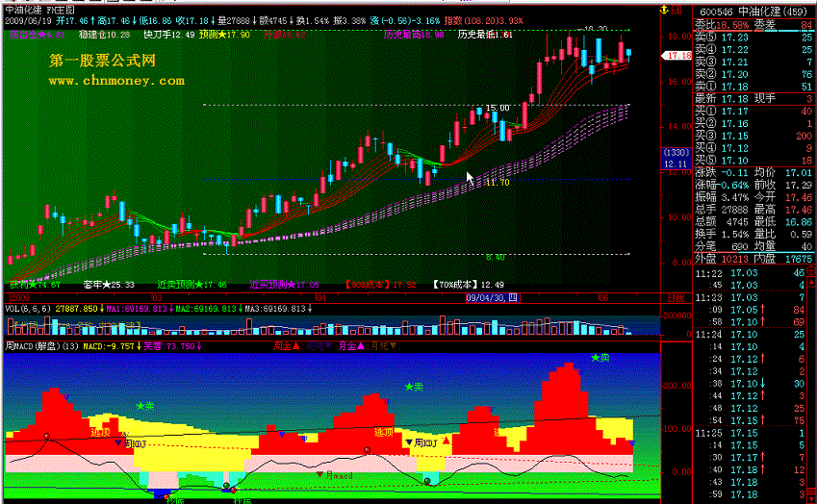This screenshot has height=504, width=817.
Task: Select sell level 卖② 17.20 row
Action: 753,74
